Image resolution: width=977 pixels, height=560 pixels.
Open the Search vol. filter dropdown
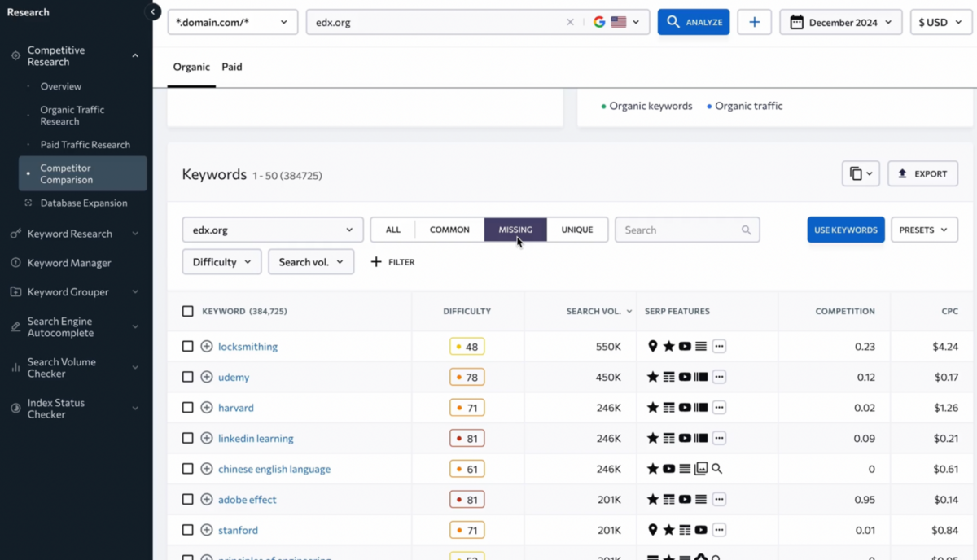pos(311,262)
